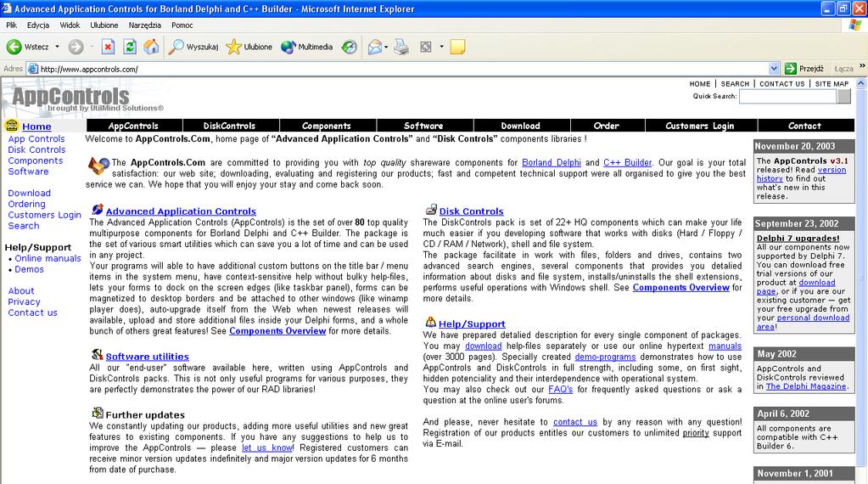Image resolution: width=868 pixels, height=484 pixels.
Task: Click the Quick Search input field
Action: [787, 96]
